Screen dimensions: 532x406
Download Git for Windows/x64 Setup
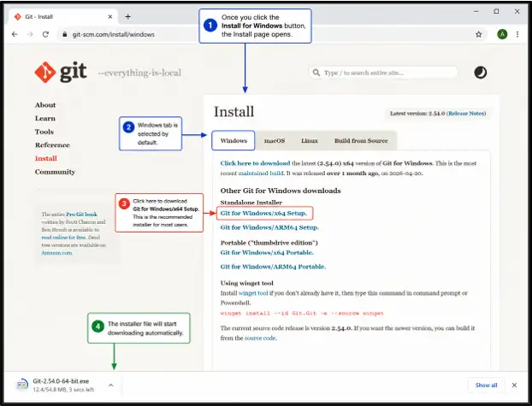click(x=263, y=213)
